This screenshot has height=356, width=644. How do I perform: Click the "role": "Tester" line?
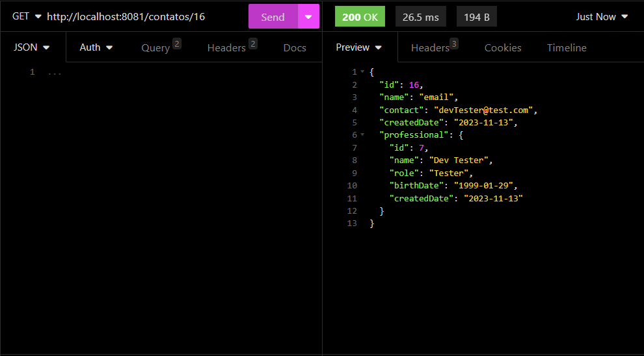(431, 173)
